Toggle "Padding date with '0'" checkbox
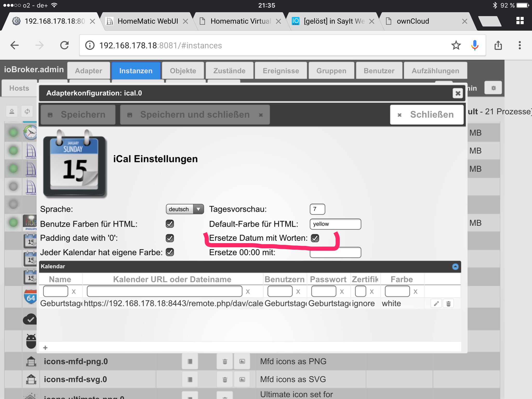Image resolution: width=532 pixels, height=399 pixels. point(170,238)
